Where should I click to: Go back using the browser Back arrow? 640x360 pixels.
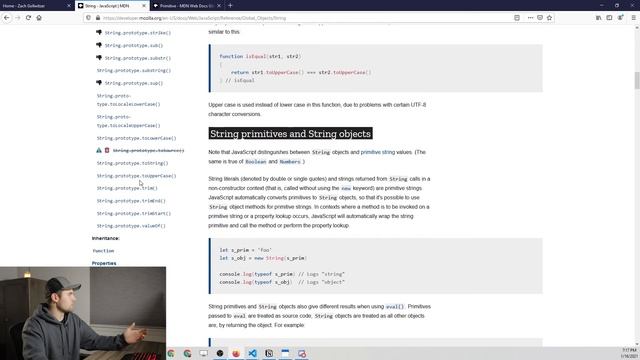pyautogui.click(x=7, y=18)
